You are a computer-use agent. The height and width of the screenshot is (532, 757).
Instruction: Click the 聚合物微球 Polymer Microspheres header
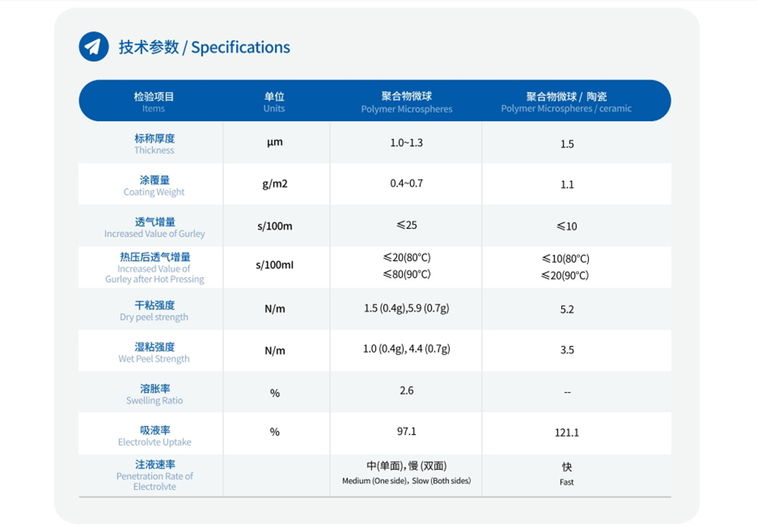point(407,102)
